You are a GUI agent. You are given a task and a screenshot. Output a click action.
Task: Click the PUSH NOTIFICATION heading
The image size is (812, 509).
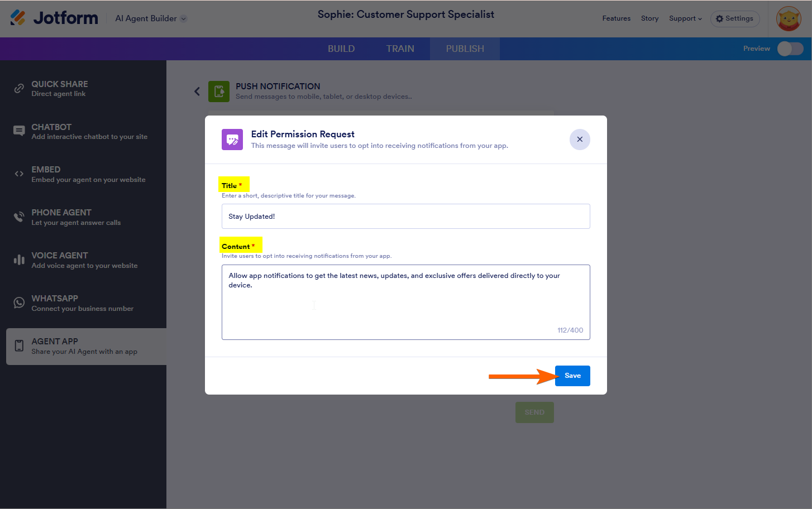click(278, 86)
